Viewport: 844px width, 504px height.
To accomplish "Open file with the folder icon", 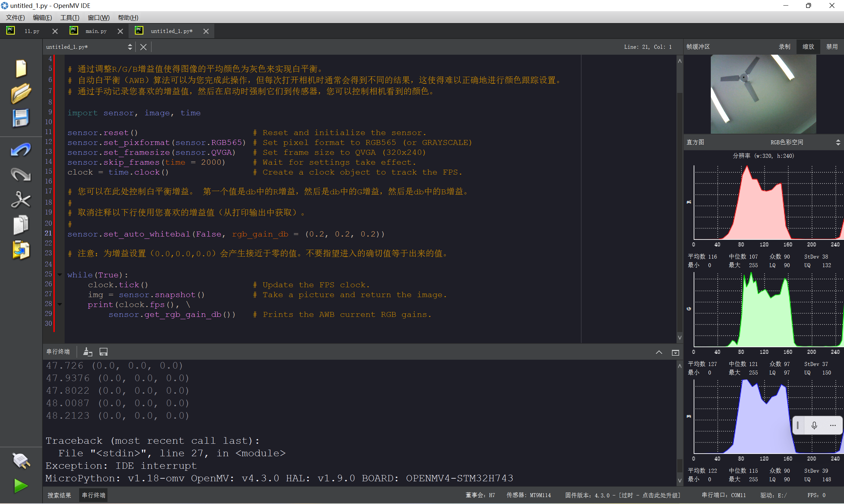I will (21, 93).
